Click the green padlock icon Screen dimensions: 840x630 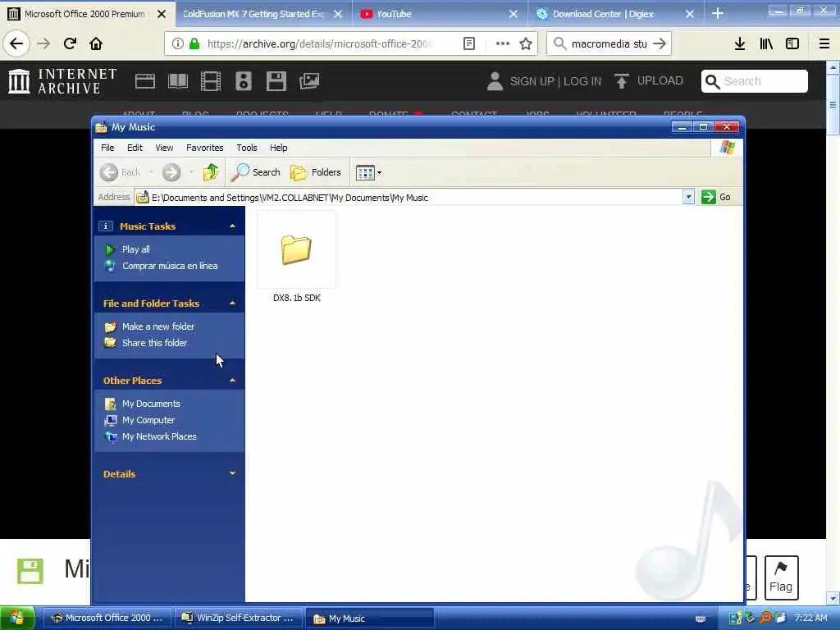coord(194,43)
